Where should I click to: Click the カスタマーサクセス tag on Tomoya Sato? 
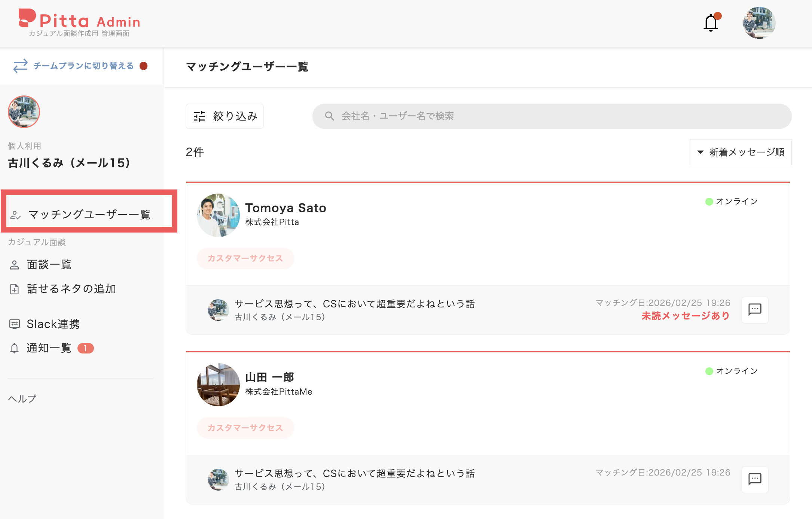[245, 258]
